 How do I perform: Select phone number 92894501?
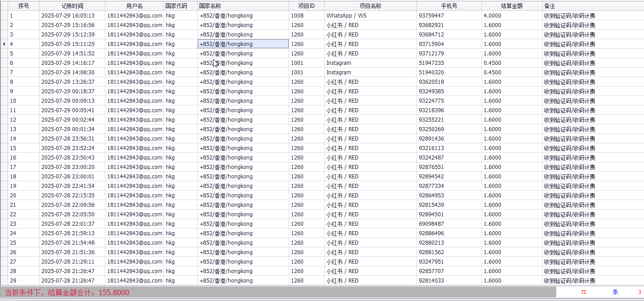tap(449, 214)
